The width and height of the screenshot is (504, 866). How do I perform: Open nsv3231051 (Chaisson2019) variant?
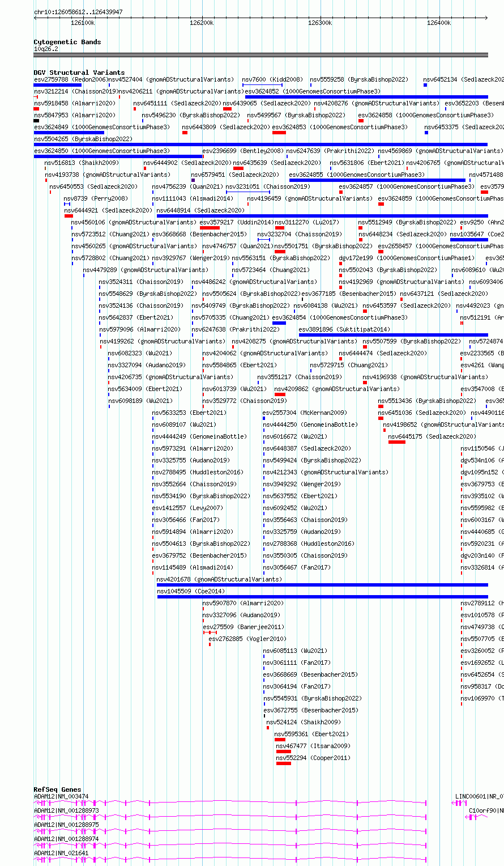[x=268, y=186]
